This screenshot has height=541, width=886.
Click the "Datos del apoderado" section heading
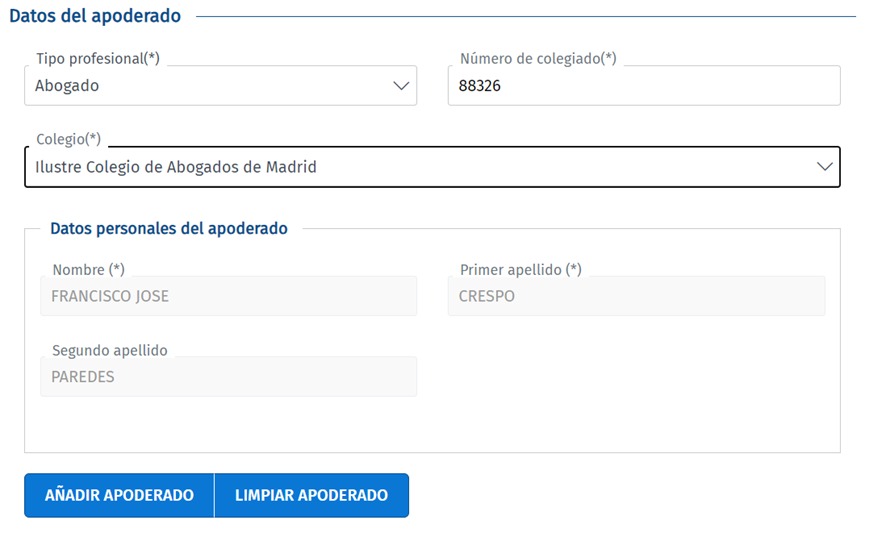click(x=95, y=16)
